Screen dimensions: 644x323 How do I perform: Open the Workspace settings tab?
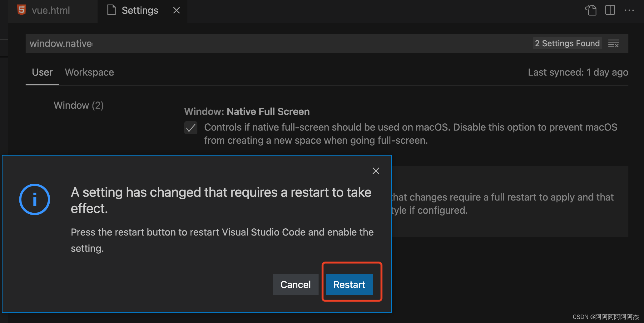point(89,72)
